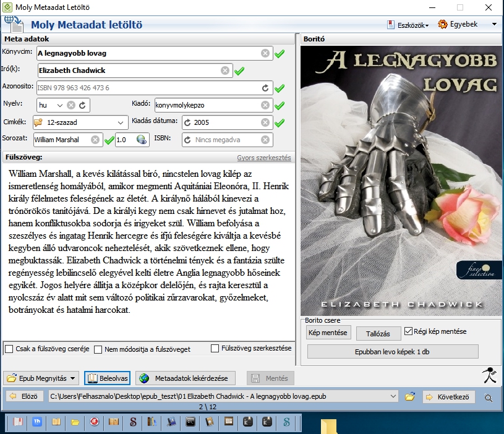Clear the Kiadó publisher field
The image size is (504, 434).
click(265, 105)
